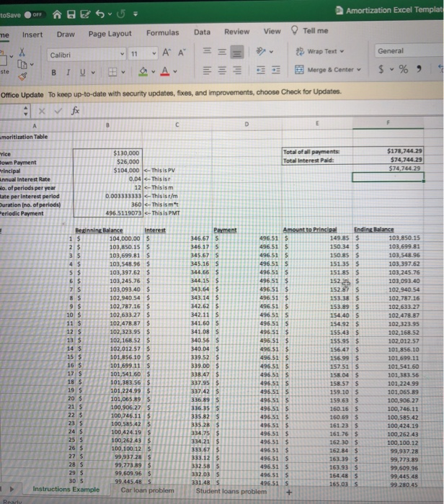
Task: Open the Draw ribbon tab
Action: 66,34
